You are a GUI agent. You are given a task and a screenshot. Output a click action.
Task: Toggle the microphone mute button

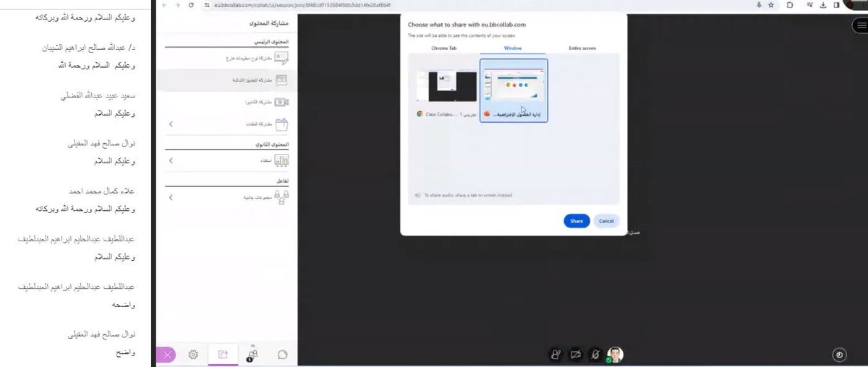(x=595, y=355)
